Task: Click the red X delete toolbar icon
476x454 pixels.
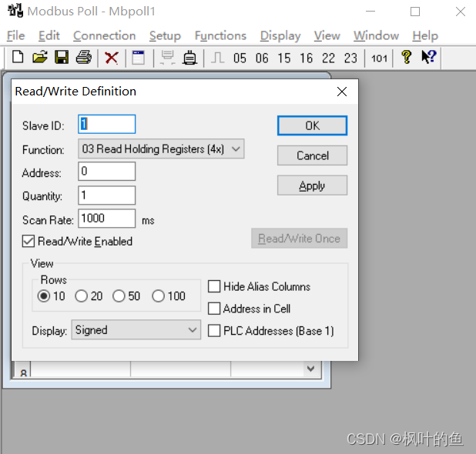Action: click(112, 58)
